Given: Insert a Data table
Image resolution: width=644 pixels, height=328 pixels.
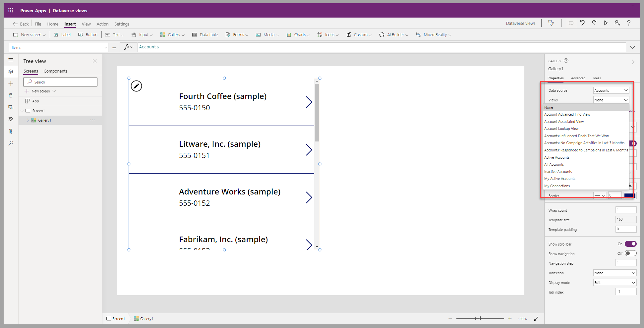Looking at the screenshot, I should pyautogui.click(x=205, y=34).
